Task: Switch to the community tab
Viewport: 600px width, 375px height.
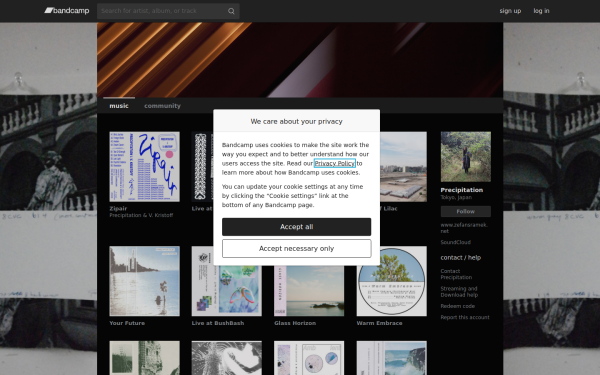Action: pos(162,106)
